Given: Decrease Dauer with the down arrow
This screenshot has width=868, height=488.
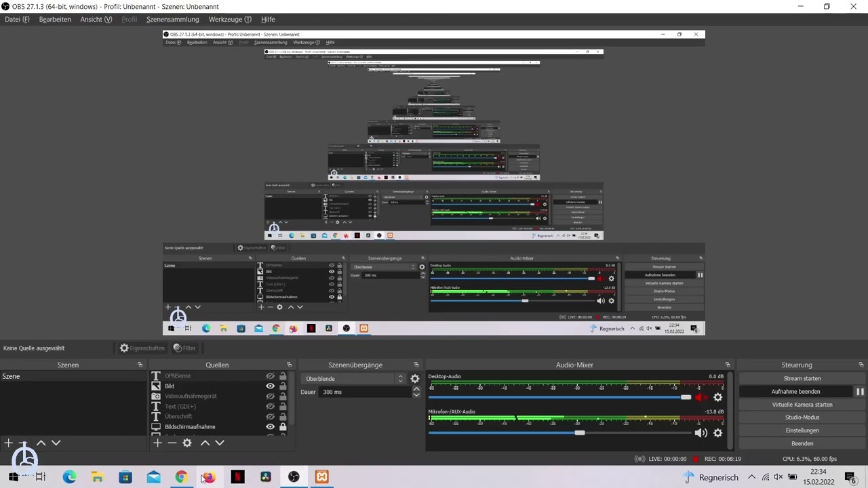Looking at the screenshot, I should tap(416, 394).
